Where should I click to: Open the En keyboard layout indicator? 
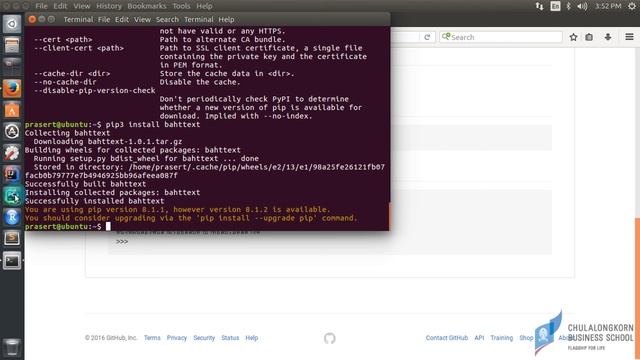[x=555, y=6]
